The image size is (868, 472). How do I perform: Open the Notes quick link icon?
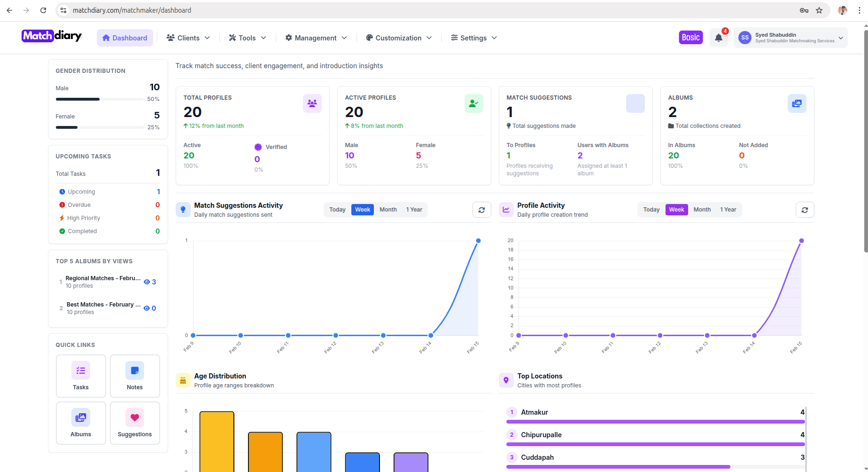click(x=135, y=370)
